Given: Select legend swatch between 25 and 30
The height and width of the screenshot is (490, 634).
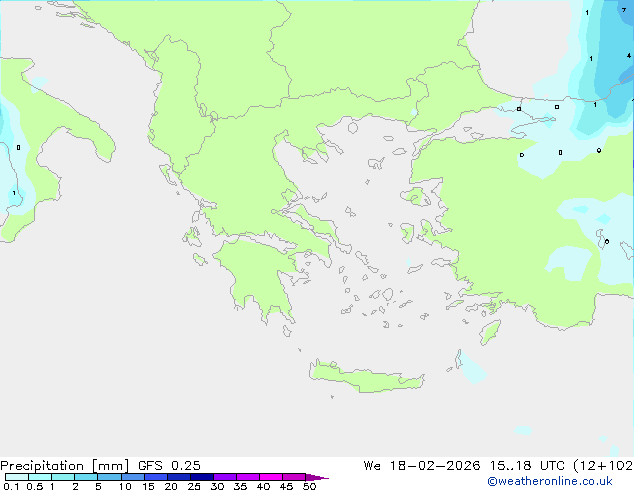Looking at the screenshot, I should 201,477.
